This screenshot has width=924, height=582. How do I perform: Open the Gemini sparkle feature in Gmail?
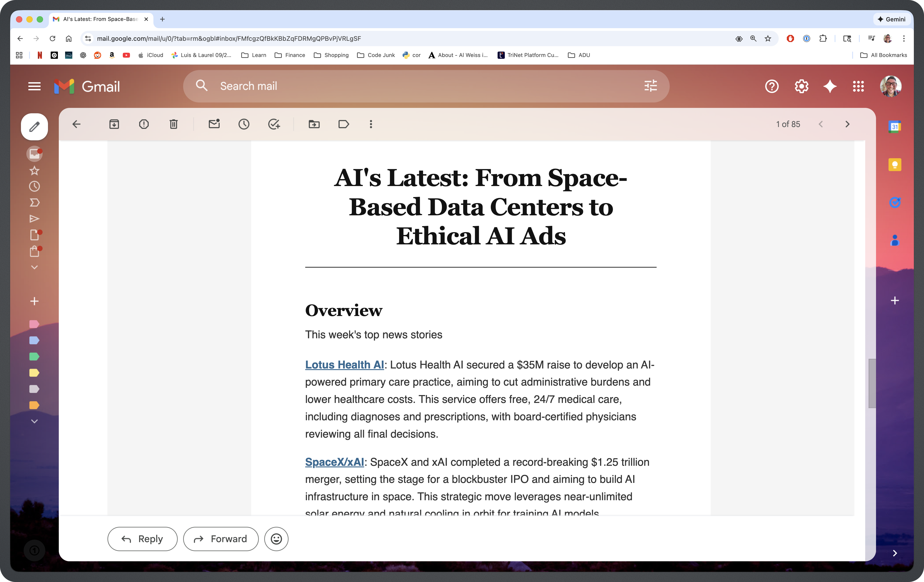(x=830, y=86)
